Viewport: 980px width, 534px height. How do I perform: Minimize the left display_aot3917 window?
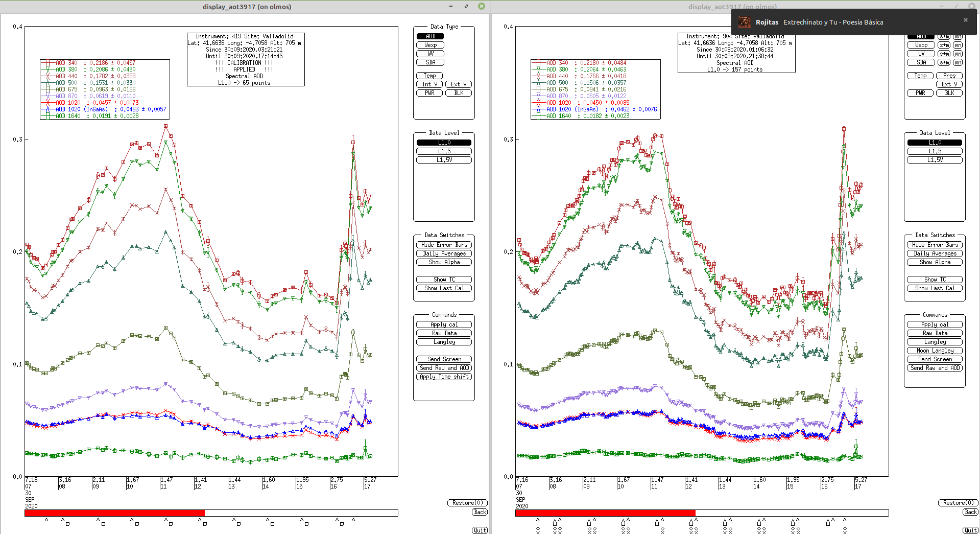451,6
